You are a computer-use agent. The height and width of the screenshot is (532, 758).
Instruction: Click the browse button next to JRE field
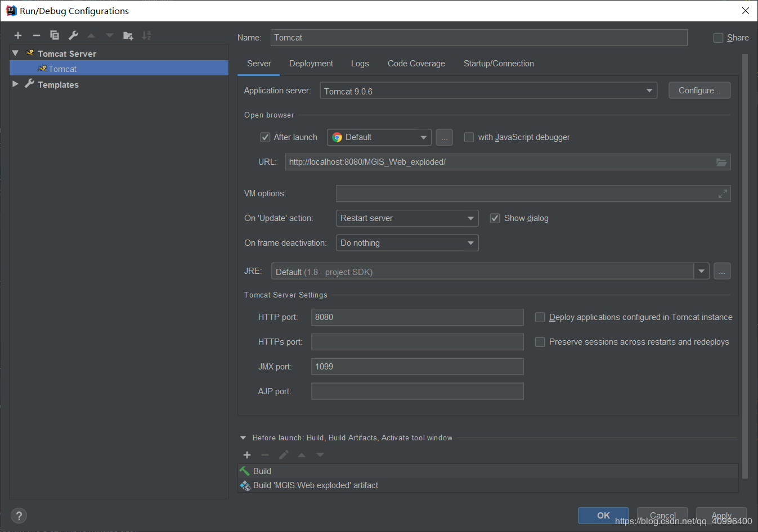(x=722, y=271)
